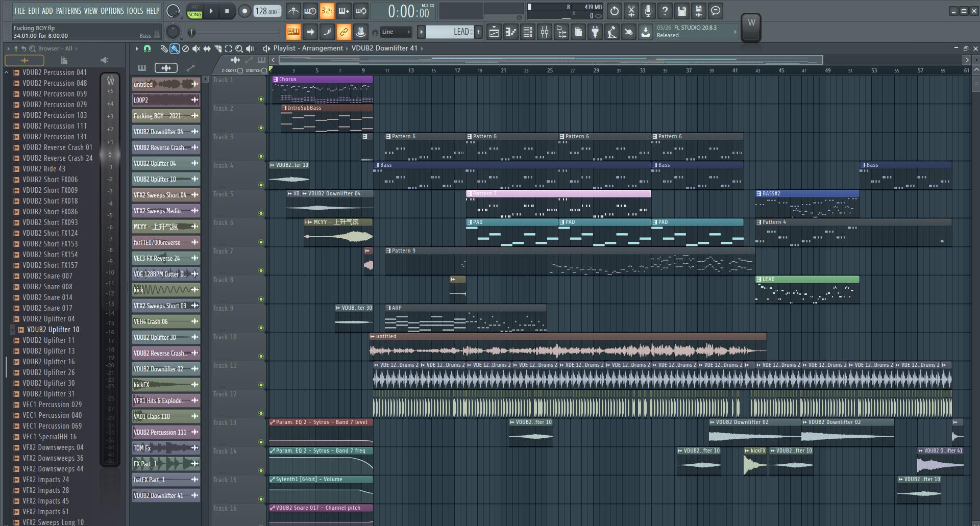
Task: Select the Zoom magnifier tool in playlist
Action: point(239,48)
